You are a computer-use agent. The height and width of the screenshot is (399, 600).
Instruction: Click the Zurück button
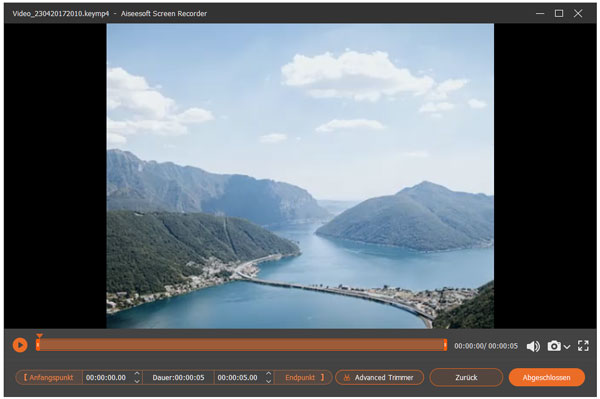tap(466, 378)
